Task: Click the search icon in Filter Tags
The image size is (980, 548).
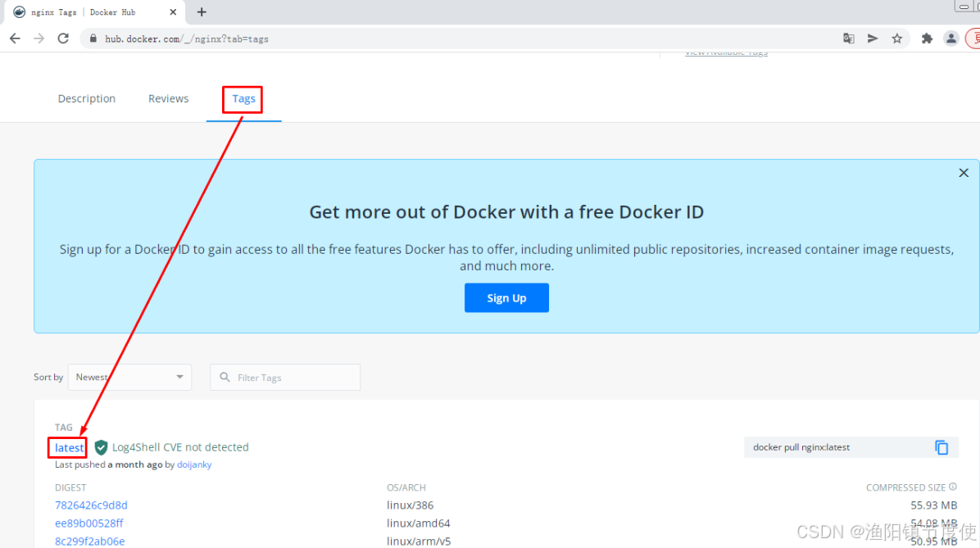Action: coord(225,378)
